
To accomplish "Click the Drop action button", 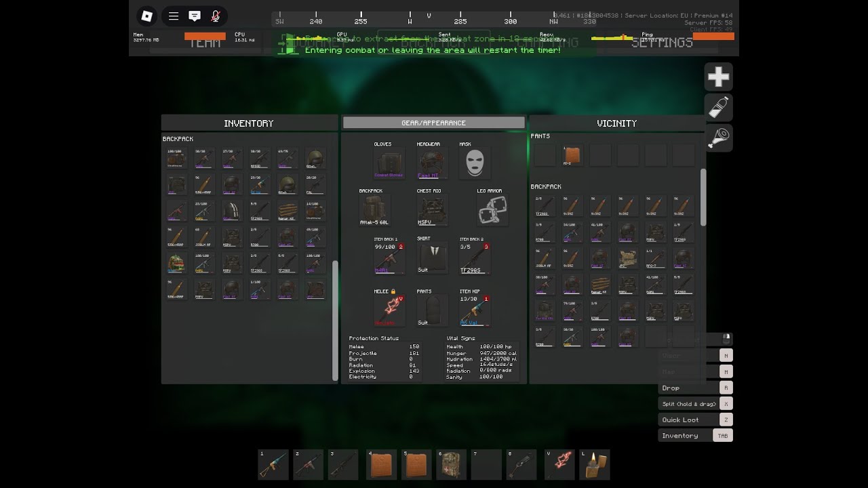I will point(695,388).
